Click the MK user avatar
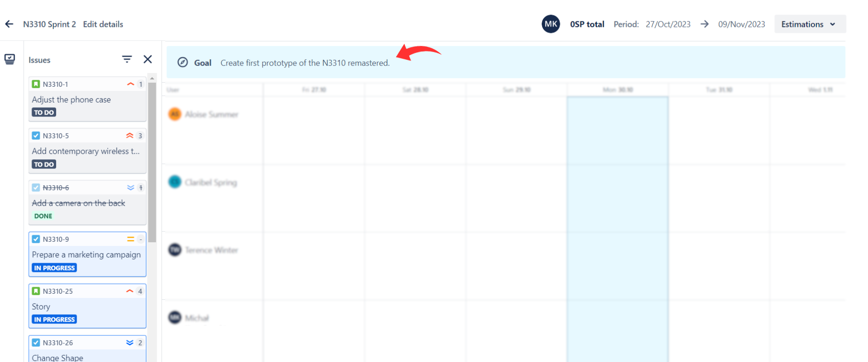This screenshot has width=868, height=362. [x=551, y=24]
